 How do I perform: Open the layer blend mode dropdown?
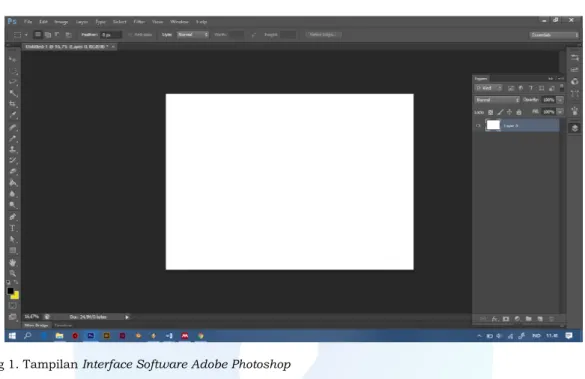tap(497, 100)
